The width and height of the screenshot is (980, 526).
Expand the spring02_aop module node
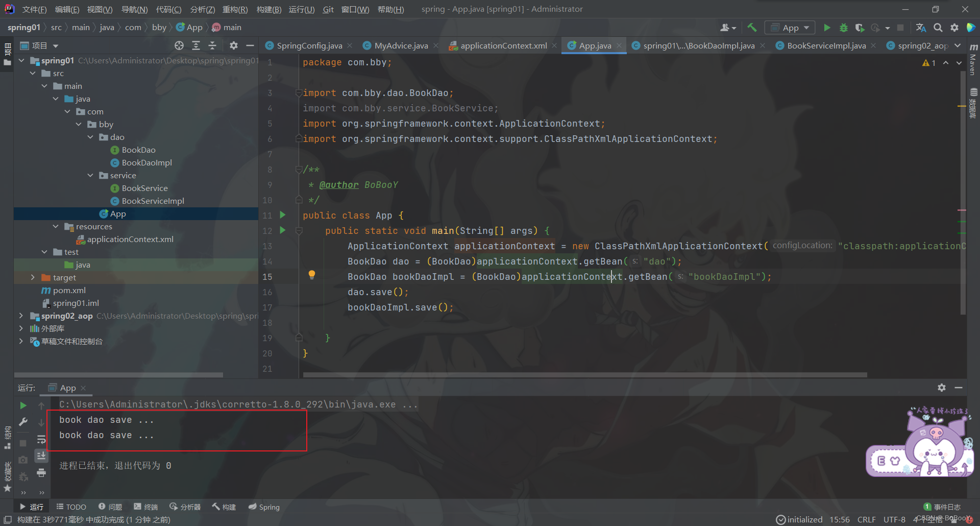21,316
